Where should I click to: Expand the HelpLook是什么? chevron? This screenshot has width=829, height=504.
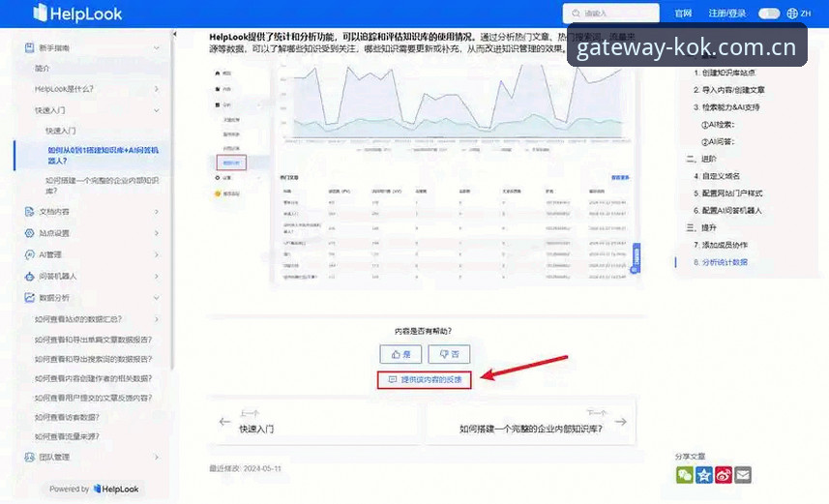pyautogui.click(x=157, y=89)
